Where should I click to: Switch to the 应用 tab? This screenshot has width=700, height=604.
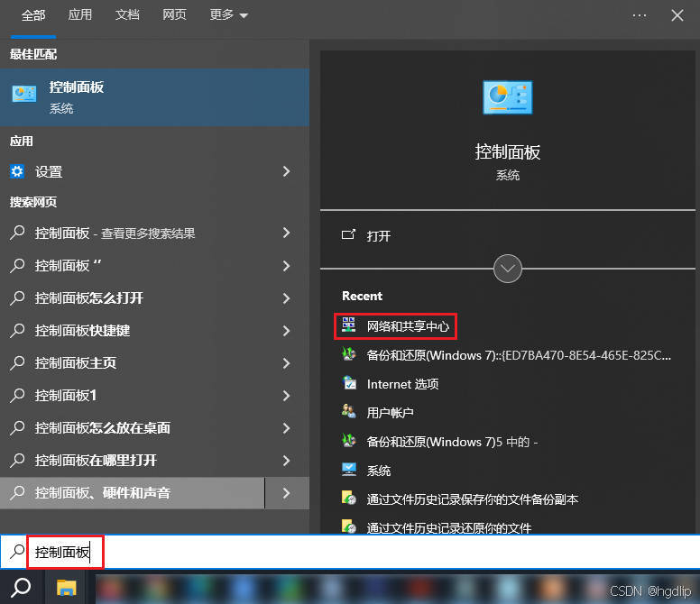tap(80, 15)
